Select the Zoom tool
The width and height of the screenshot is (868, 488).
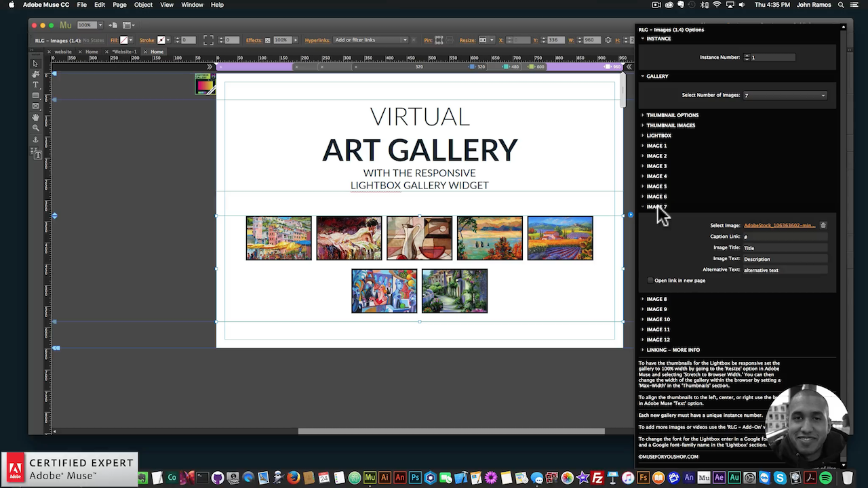(35, 127)
